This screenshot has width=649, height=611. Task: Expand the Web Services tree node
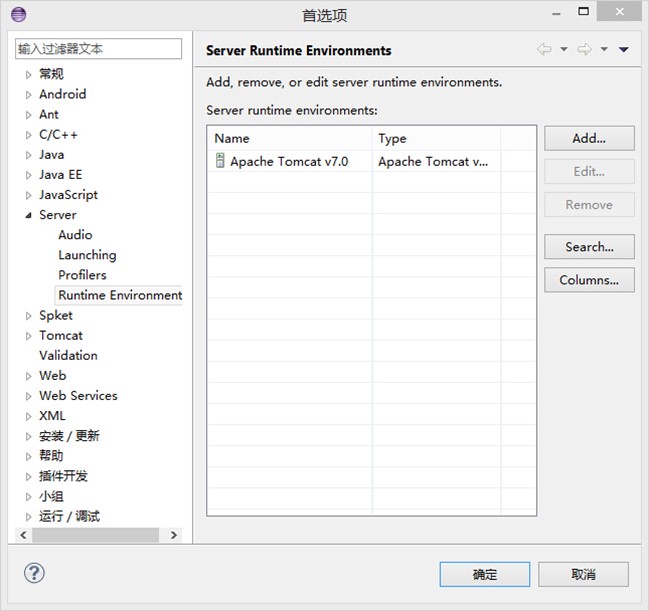pyautogui.click(x=28, y=396)
